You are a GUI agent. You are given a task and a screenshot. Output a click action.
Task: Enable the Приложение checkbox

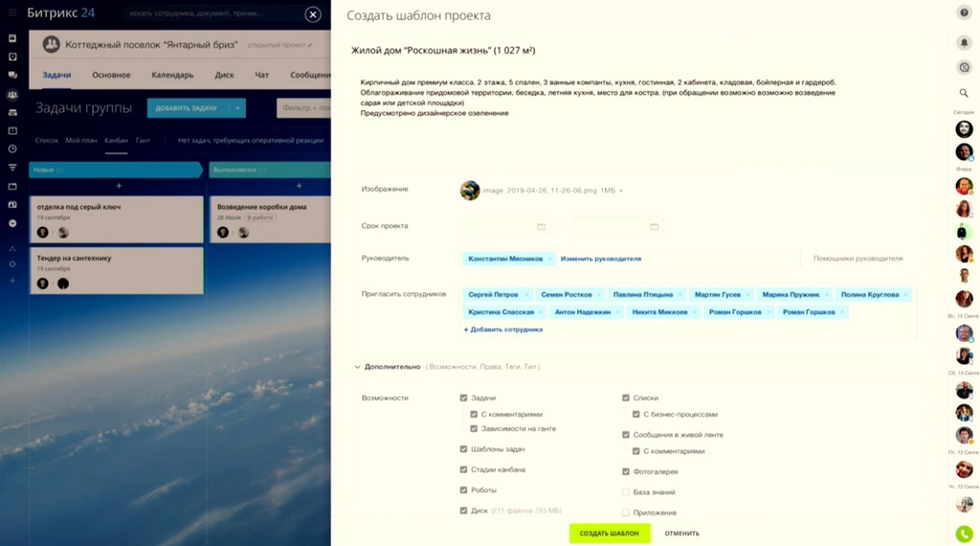pyautogui.click(x=626, y=512)
